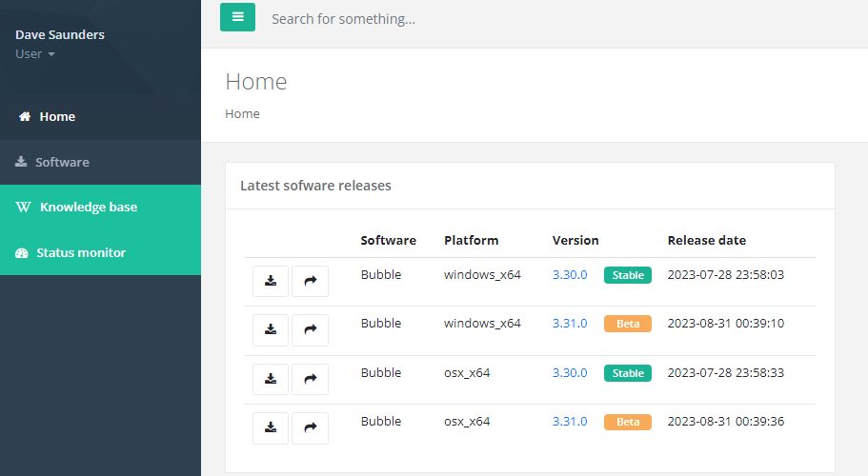Image resolution: width=868 pixels, height=476 pixels.
Task: Share Bubble 3.31.0 Beta osx_x64 release
Action: (x=310, y=427)
